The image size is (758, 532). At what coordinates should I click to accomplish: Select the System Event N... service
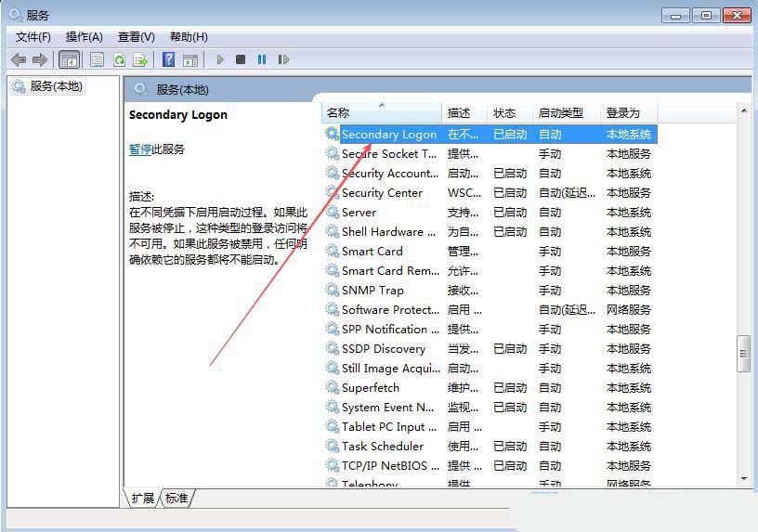coord(387,408)
